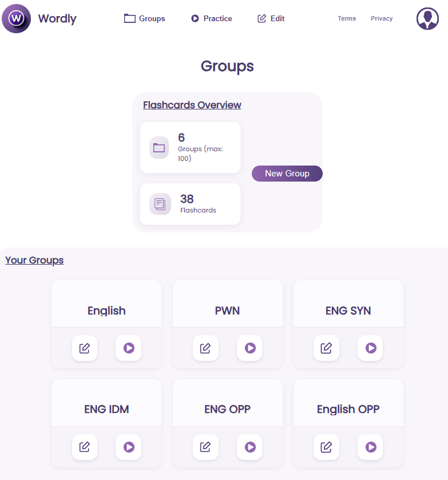Screen dimensions: 448x480
Task: Edit the PWN flashcard group
Action: point(205,348)
